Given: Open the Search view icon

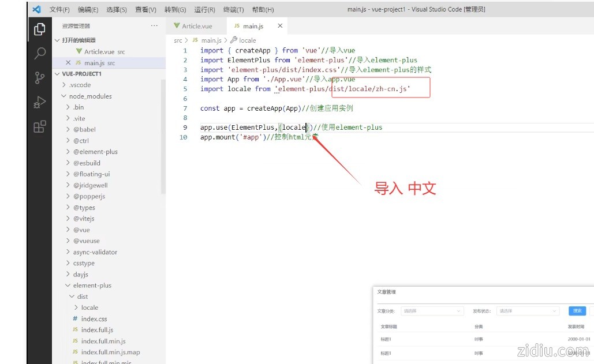Looking at the screenshot, I should point(40,54).
